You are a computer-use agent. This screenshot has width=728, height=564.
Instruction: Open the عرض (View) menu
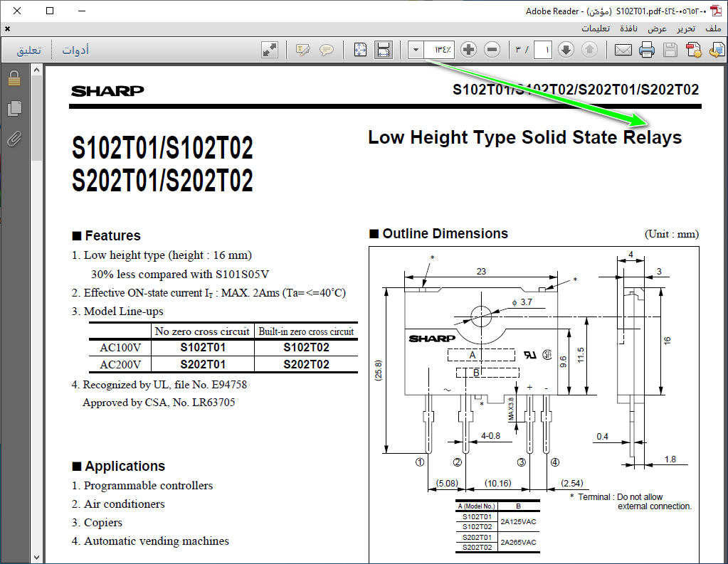(x=657, y=28)
